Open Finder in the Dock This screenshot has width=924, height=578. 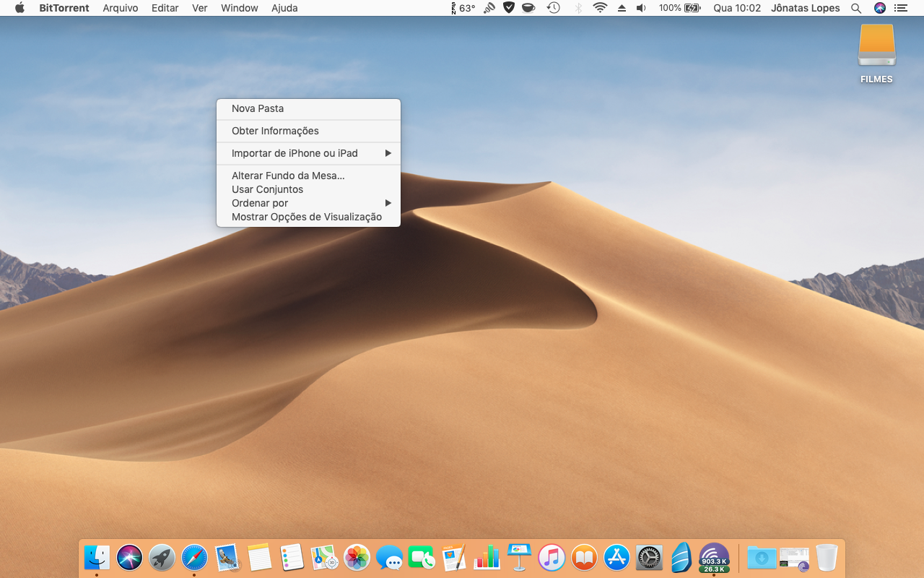coord(97,557)
